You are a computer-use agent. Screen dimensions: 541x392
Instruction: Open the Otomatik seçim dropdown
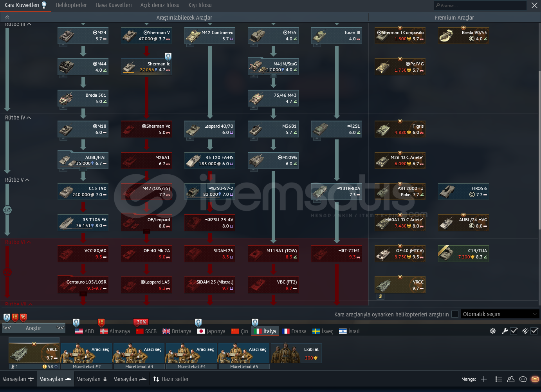click(500, 314)
